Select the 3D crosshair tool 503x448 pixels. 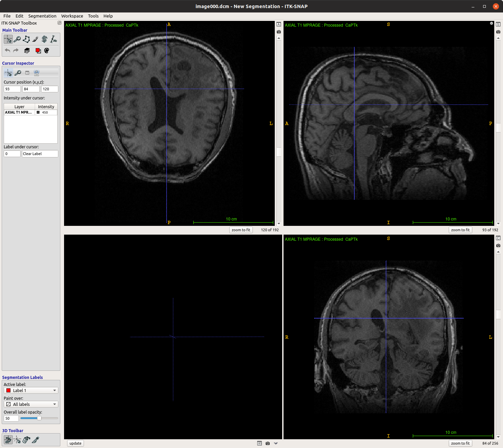(17, 440)
